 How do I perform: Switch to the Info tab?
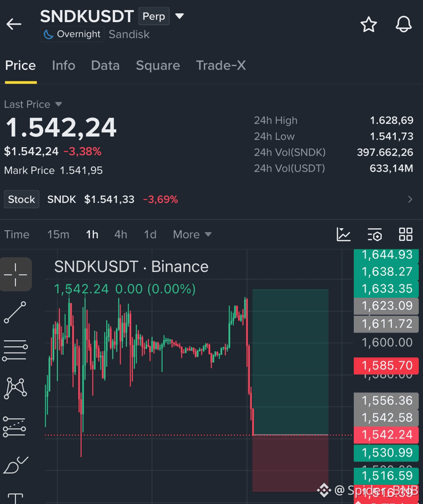tap(64, 65)
